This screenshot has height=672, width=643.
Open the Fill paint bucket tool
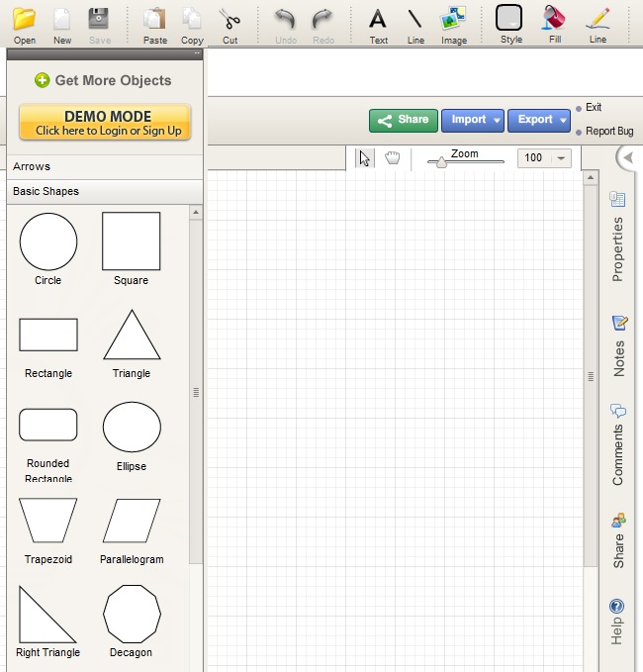pos(555,20)
